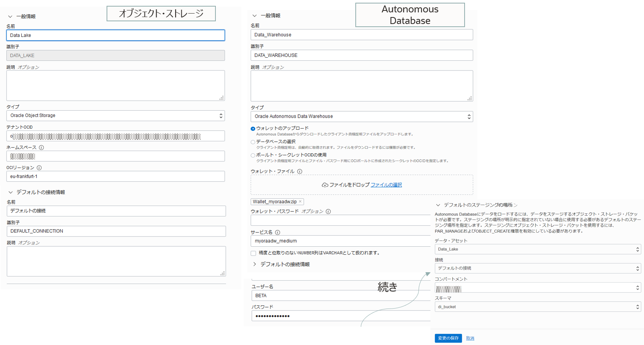644x345 pixels.
Task: Collapse the default staging location section
Action: [x=438, y=205]
